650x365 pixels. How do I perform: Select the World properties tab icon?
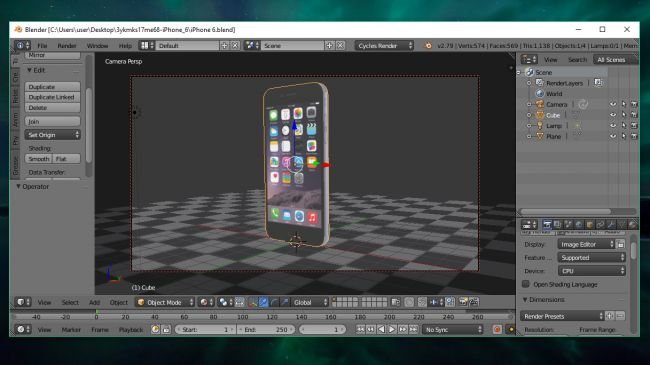579,225
